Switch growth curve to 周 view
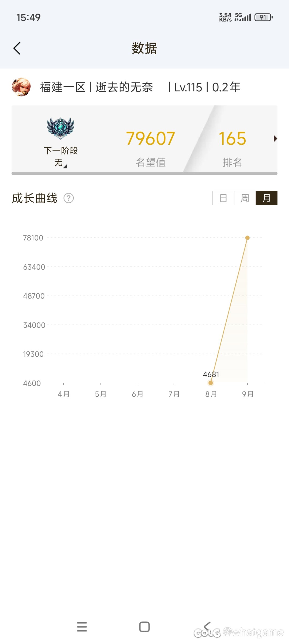Screen dimensions: 289x644 click(x=245, y=198)
